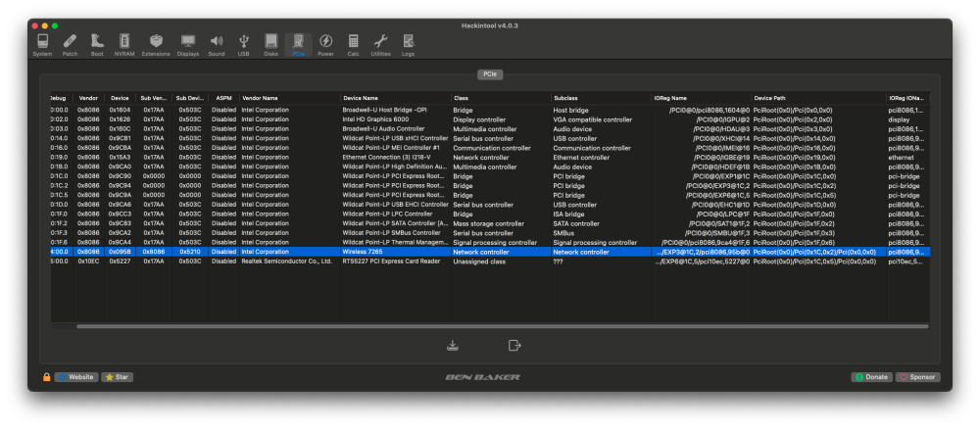Show the Logs section

[x=408, y=45]
